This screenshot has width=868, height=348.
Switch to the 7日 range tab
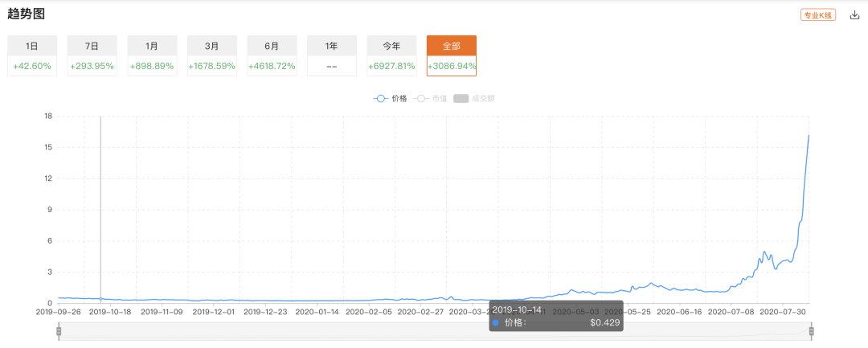(92, 55)
